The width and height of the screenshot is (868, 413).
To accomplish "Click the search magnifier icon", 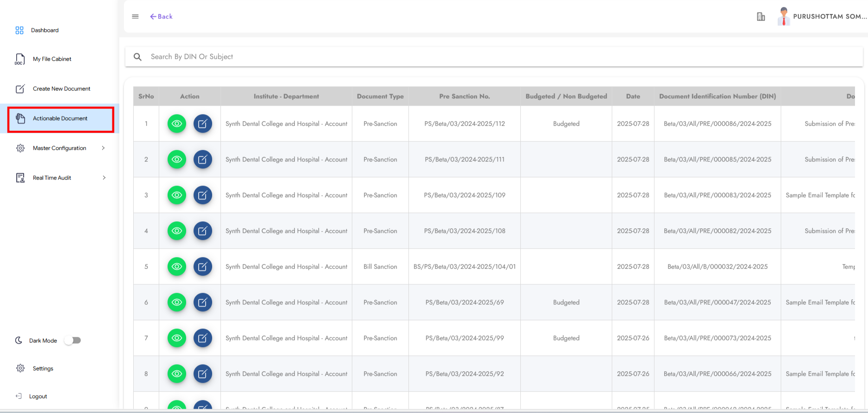I will coord(137,57).
